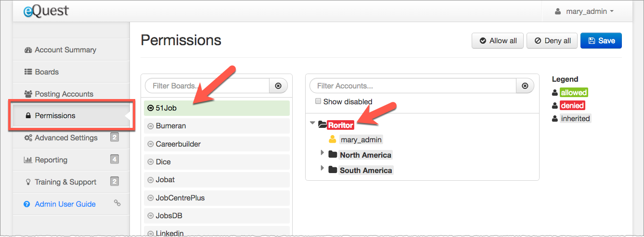This screenshot has height=237, width=644.
Task: Select the arrow icon next to Bumeran
Action: point(150,126)
